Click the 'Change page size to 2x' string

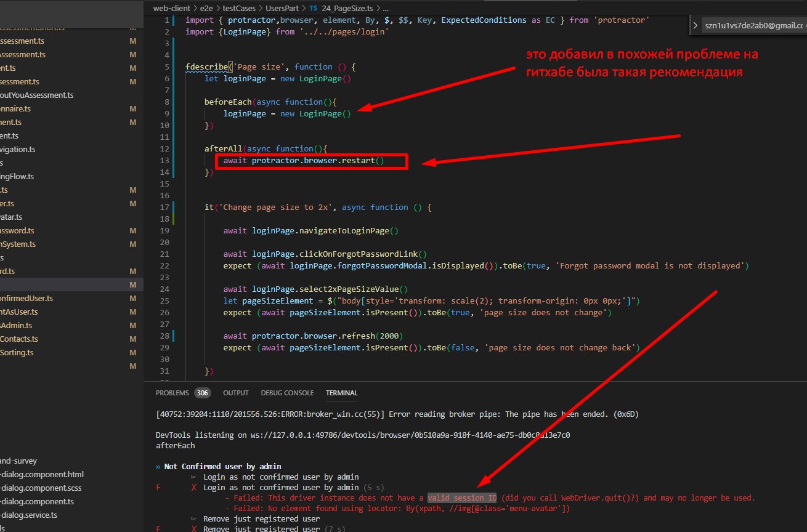coord(275,207)
